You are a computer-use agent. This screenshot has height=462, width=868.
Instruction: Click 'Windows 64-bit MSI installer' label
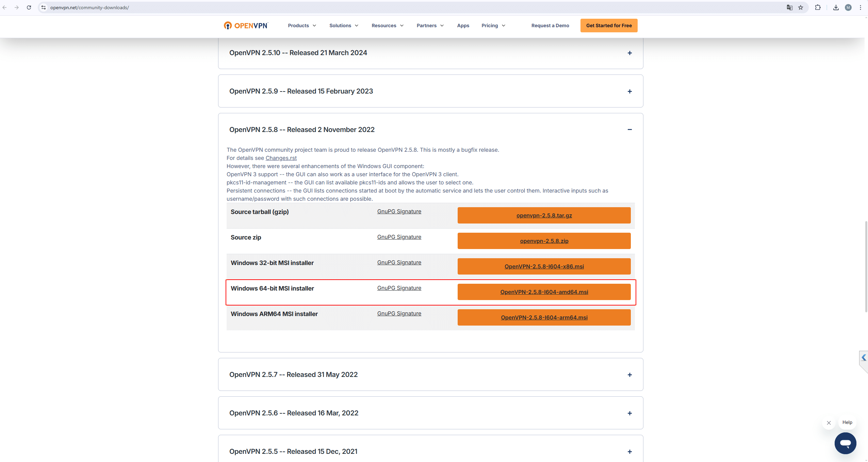[272, 288]
